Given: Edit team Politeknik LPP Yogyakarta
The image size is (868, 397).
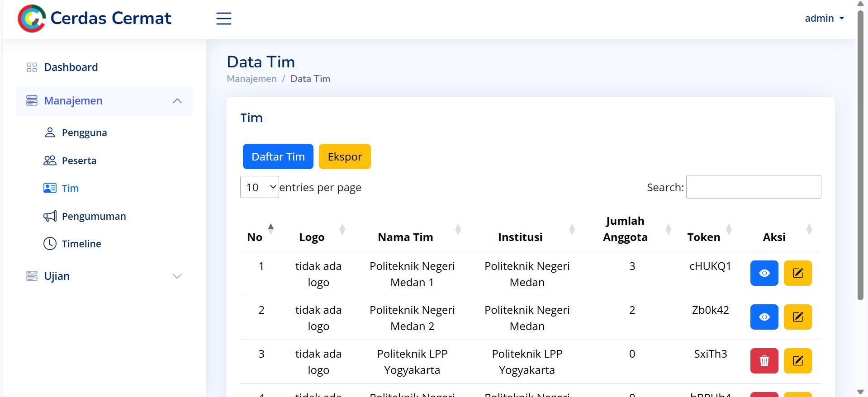Looking at the screenshot, I should (x=798, y=361).
